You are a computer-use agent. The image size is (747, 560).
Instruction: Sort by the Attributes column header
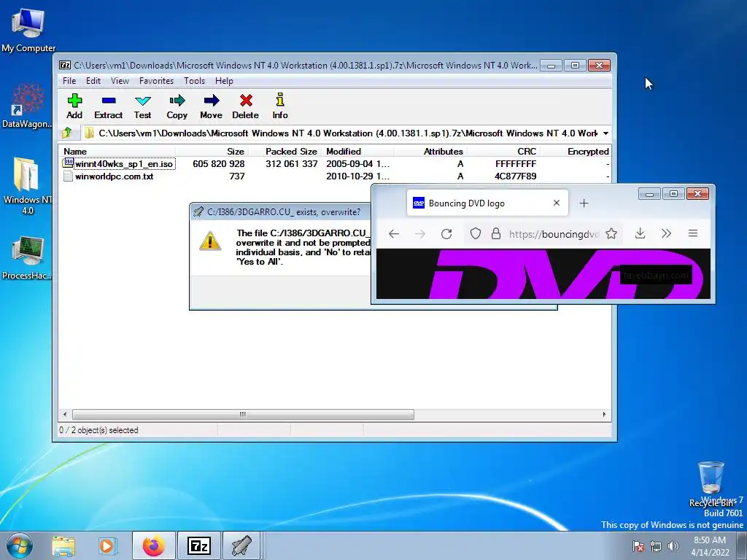[430, 152]
